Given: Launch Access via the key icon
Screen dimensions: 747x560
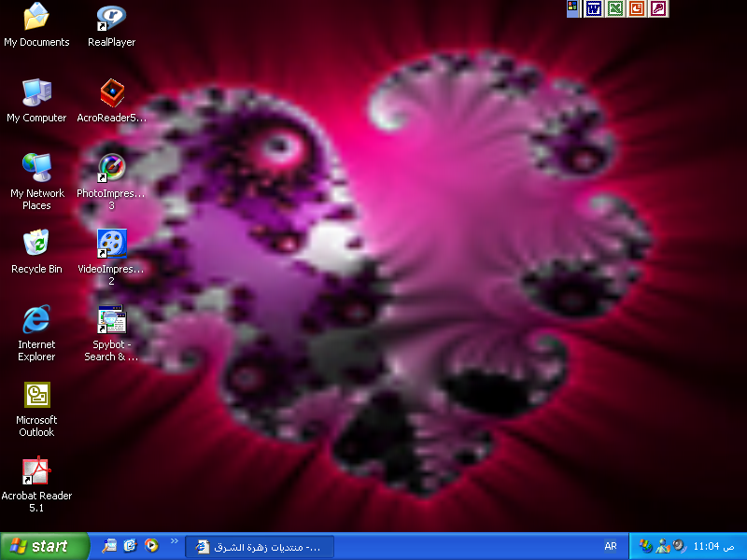Looking at the screenshot, I should pyautogui.click(x=659, y=8).
